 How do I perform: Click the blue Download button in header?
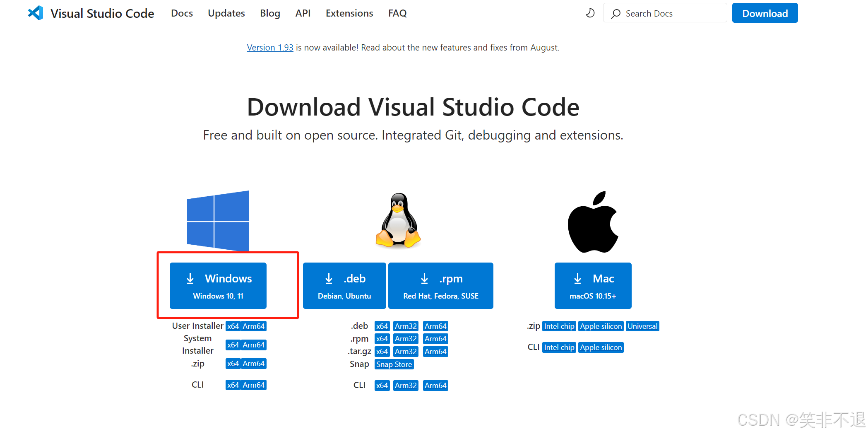(x=765, y=13)
